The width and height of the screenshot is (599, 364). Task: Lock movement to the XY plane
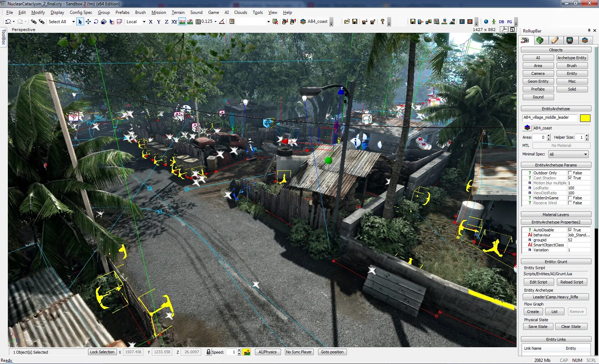pos(174,22)
